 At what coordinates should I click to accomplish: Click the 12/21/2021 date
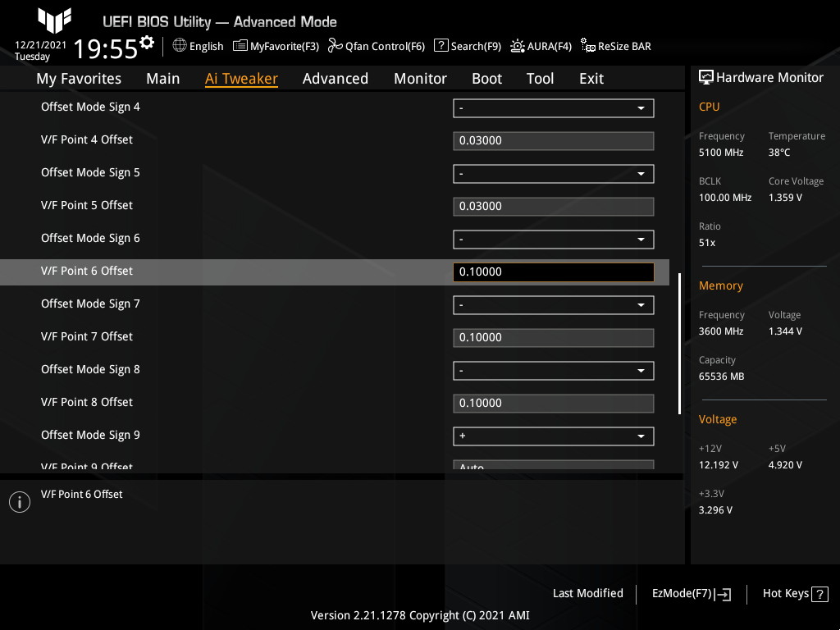pyautogui.click(x=41, y=45)
